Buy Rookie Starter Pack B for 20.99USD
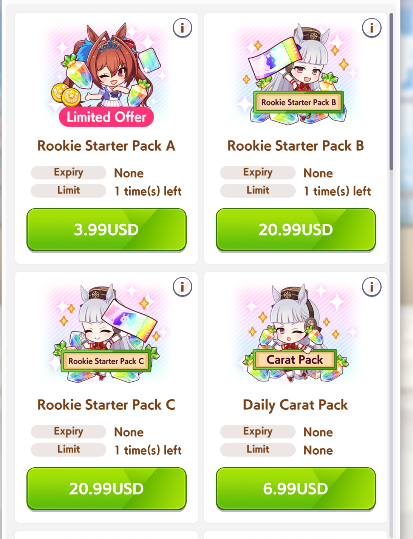This screenshot has height=539, width=413. (296, 229)
